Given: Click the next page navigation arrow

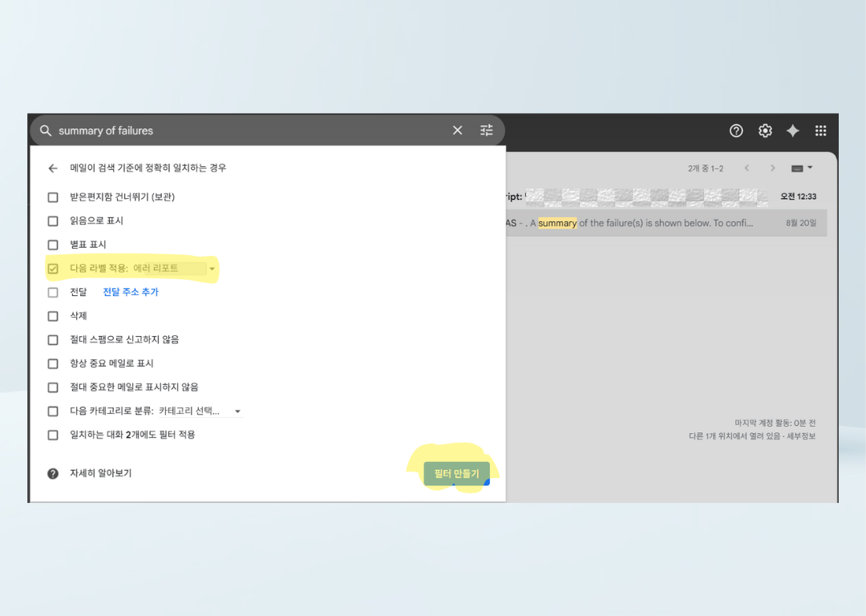Looking at the screenshot, I should 772,168.
